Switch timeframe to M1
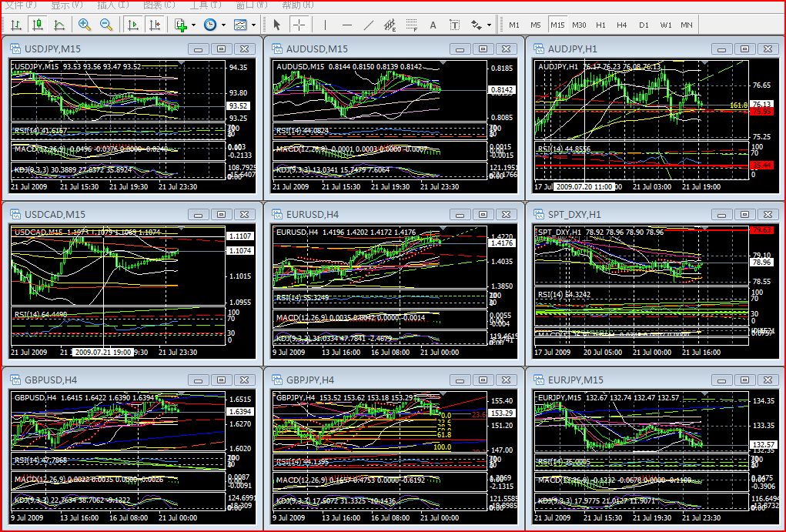 [514, 25]
